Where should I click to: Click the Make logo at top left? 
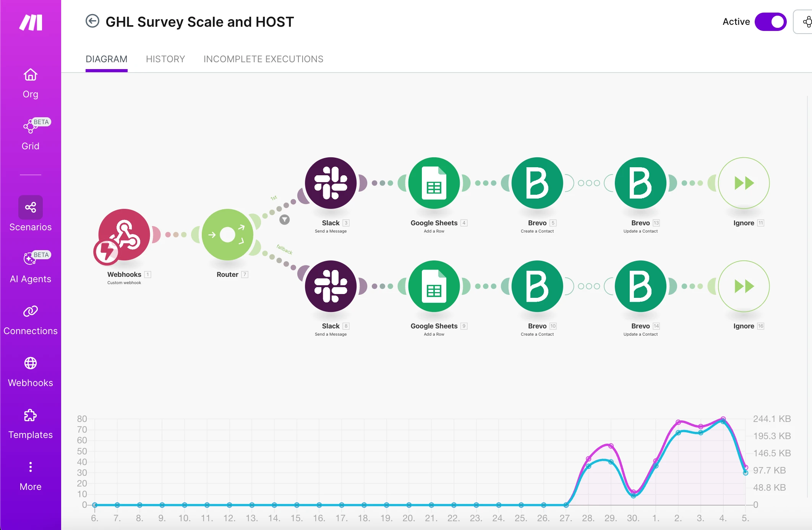click(31, 23)
